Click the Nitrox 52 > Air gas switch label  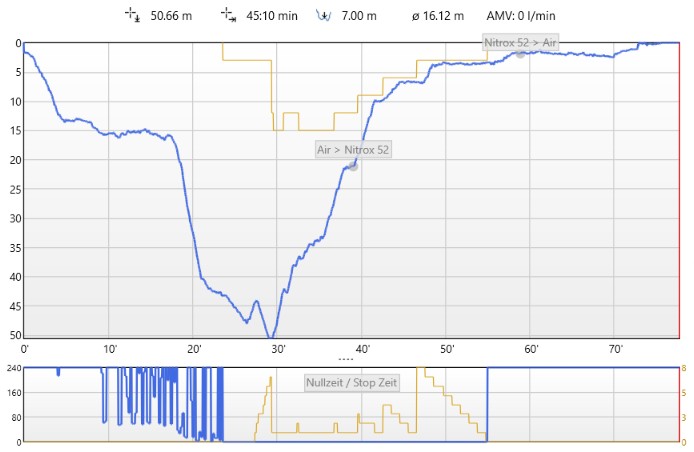click(520, 42)
